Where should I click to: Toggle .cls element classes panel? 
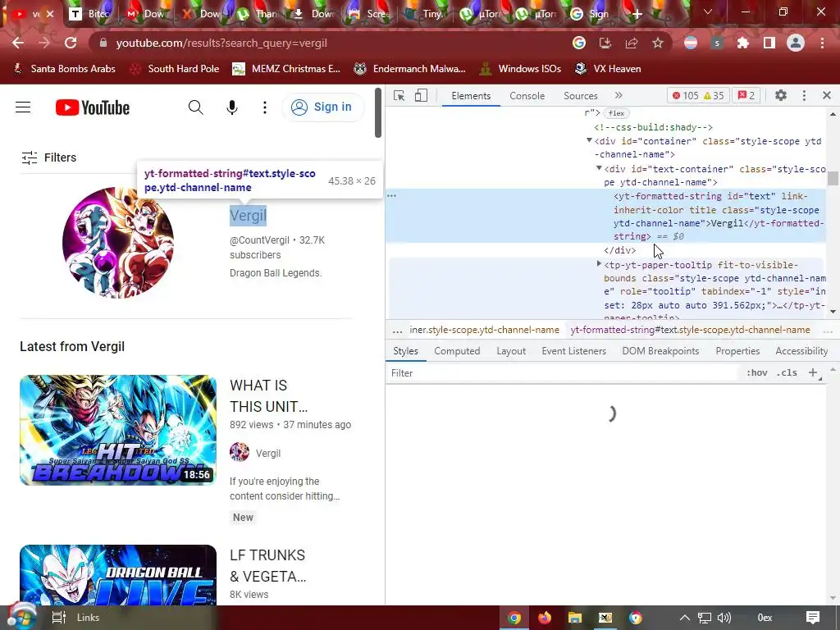787,373
